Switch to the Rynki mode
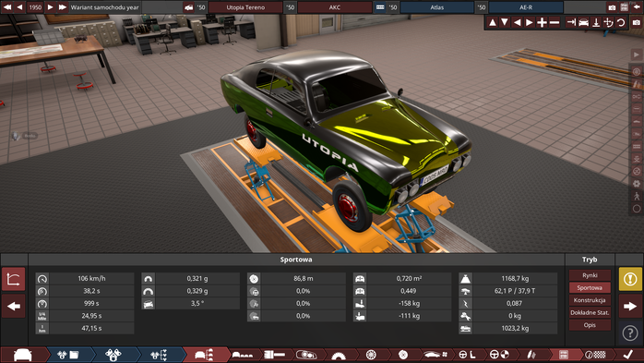Image resolution: width=644 pixels, height=363 pixels. tap(590, 275)
